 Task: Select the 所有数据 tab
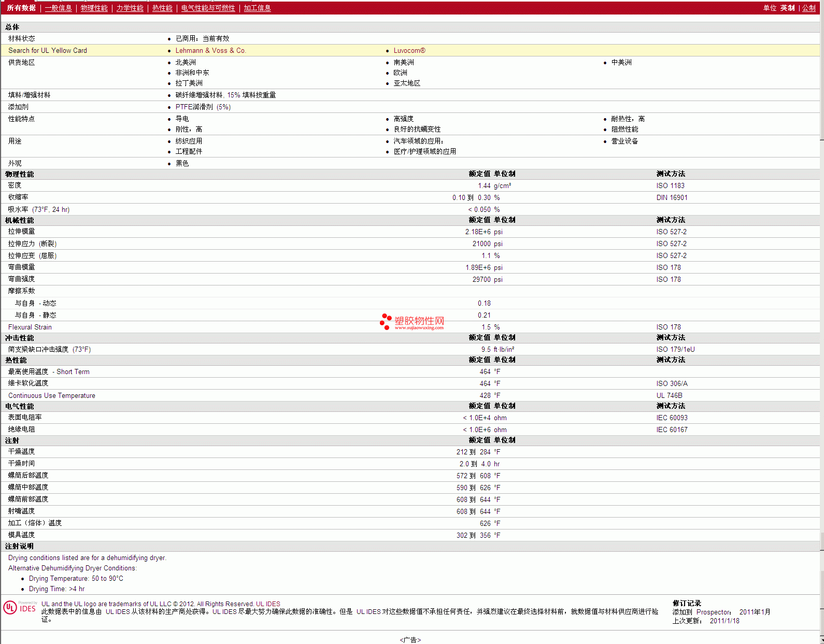[x=21, y=8]
